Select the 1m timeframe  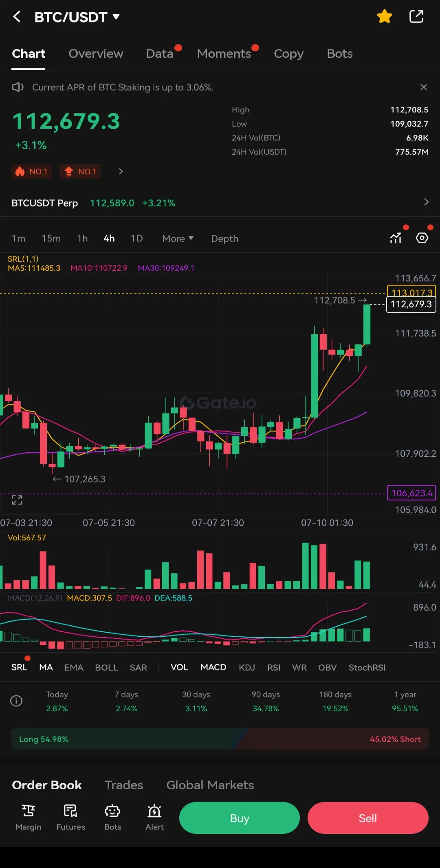18,239
